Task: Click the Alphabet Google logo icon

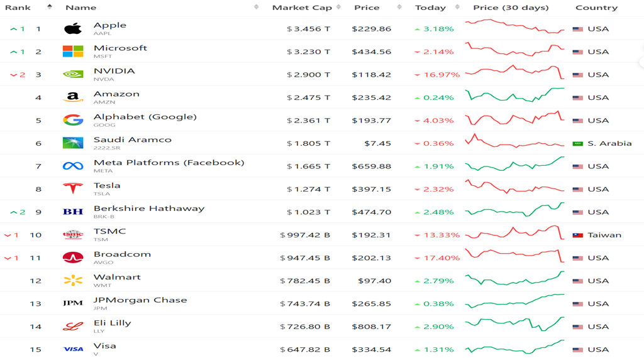Action: (73, 120)
